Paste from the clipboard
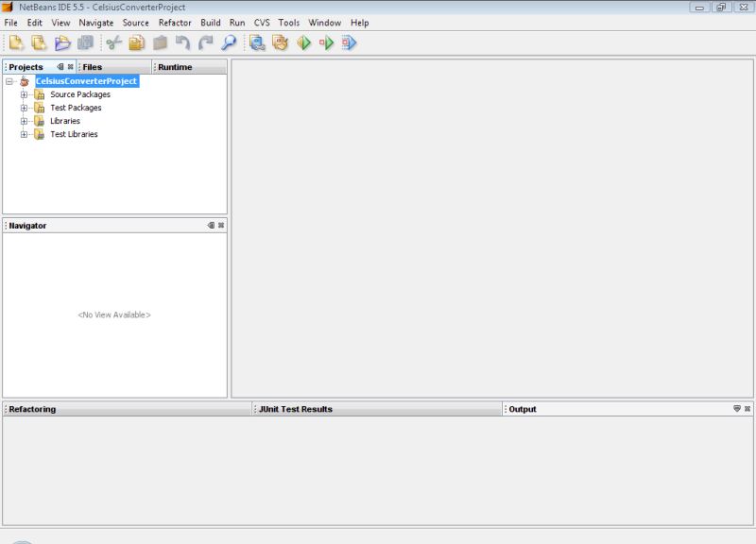756x544 pixels. click(x=157, y=41)
